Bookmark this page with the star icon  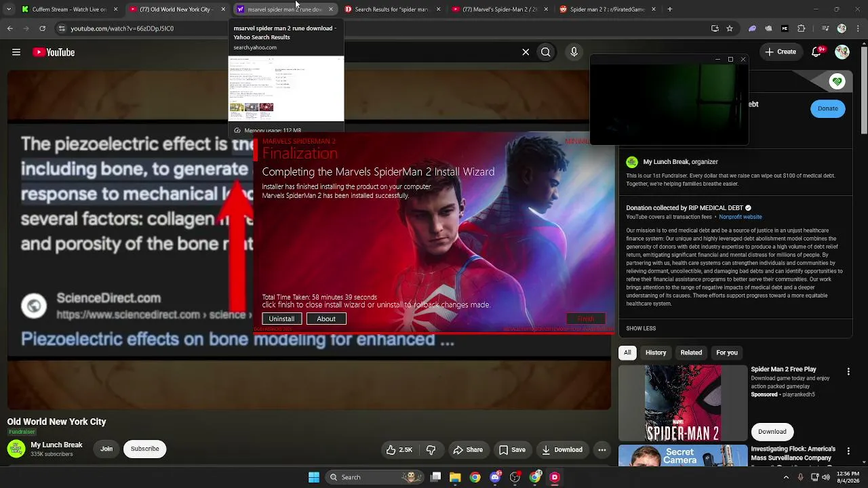(x=730, y=28)
